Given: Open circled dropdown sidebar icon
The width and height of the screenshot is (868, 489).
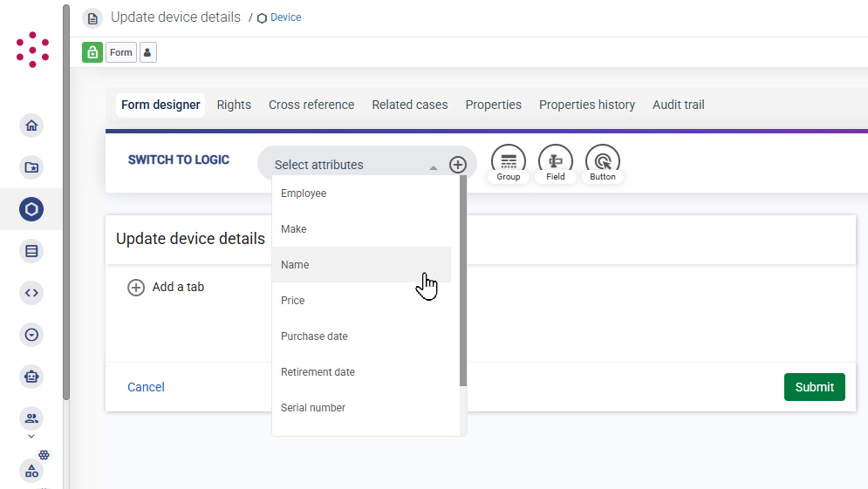Looking at the screenshot, I should (x=31, y=335).
